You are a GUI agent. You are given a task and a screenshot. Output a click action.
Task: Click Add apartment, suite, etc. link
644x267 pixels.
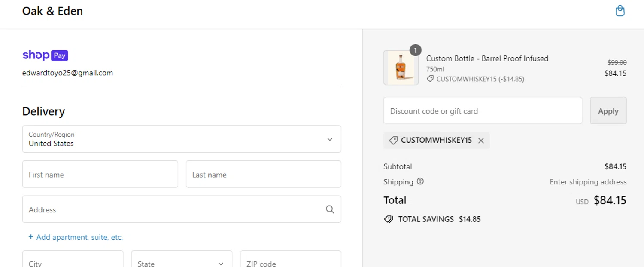76,237
